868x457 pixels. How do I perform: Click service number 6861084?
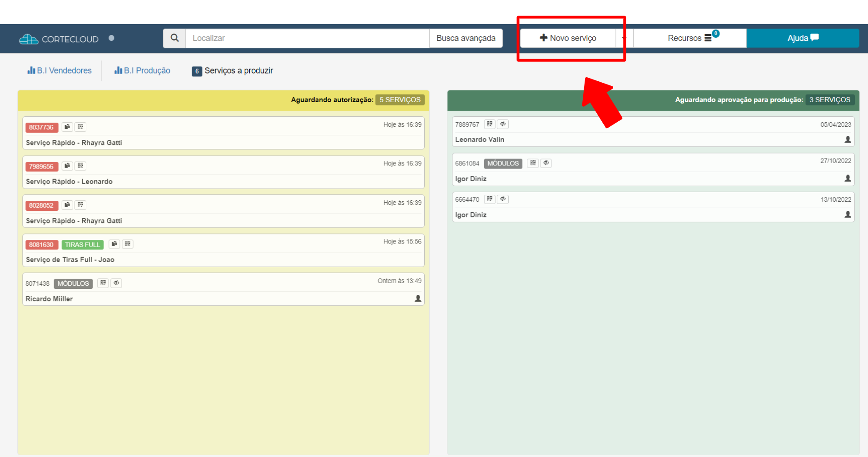coord(467,164)
